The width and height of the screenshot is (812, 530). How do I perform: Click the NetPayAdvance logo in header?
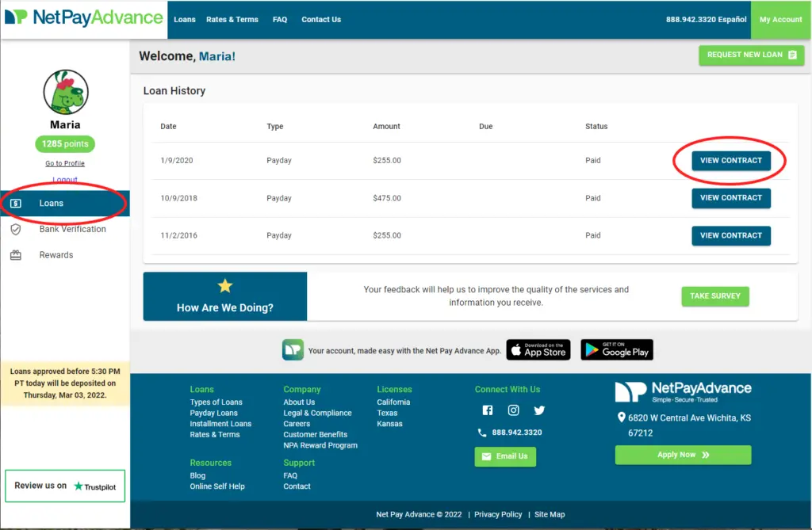83,18
